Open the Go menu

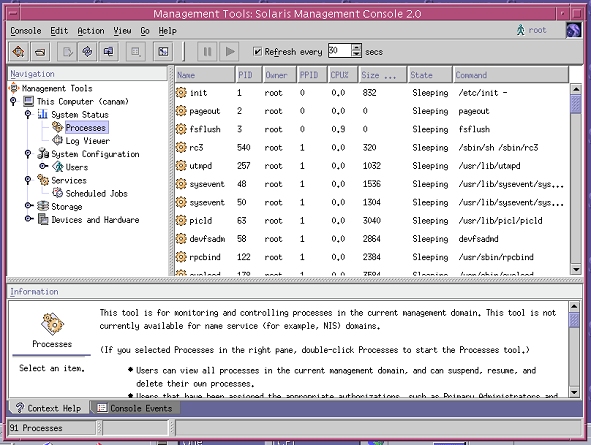tap(145, 31)
